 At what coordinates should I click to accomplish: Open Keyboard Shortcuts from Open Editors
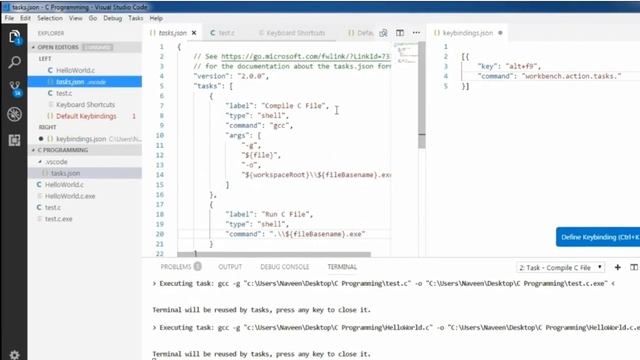85,104
